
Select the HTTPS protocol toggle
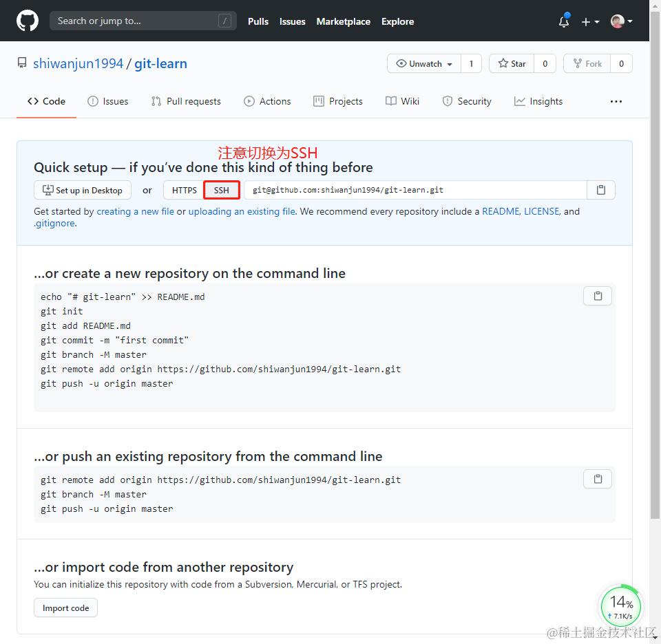(185, 191)
